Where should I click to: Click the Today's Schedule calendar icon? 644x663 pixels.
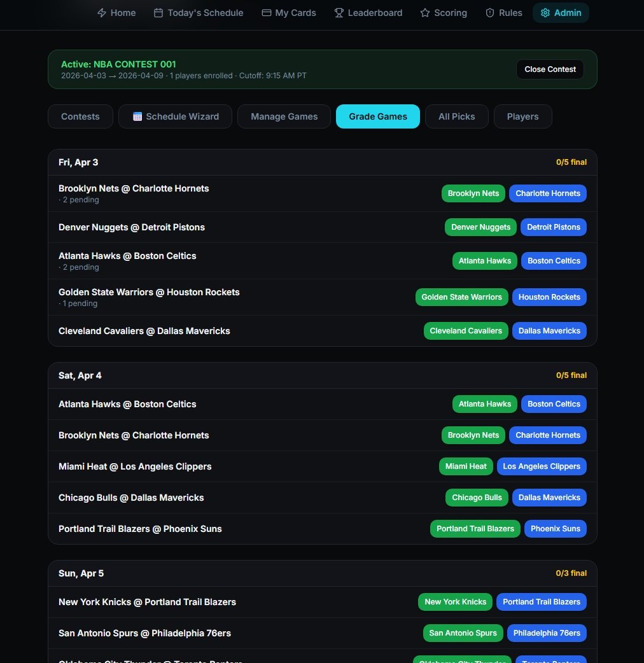[x=158, y=13]
